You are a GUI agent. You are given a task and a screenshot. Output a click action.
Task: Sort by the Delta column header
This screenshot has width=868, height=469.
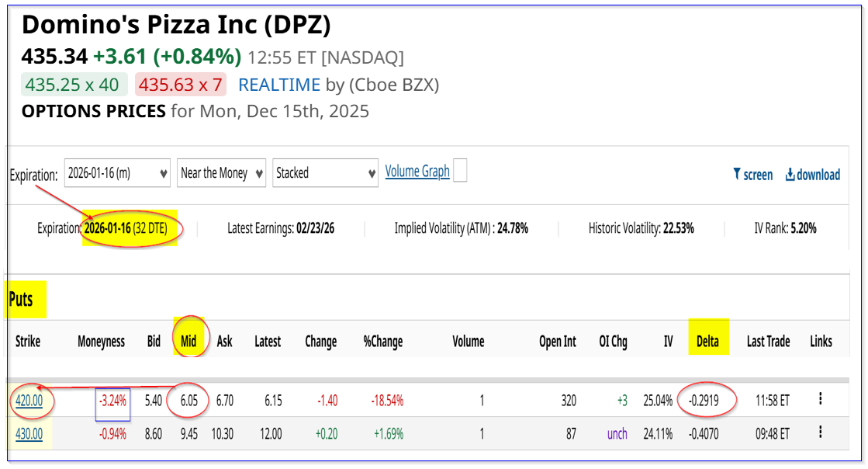pos(707,341)
